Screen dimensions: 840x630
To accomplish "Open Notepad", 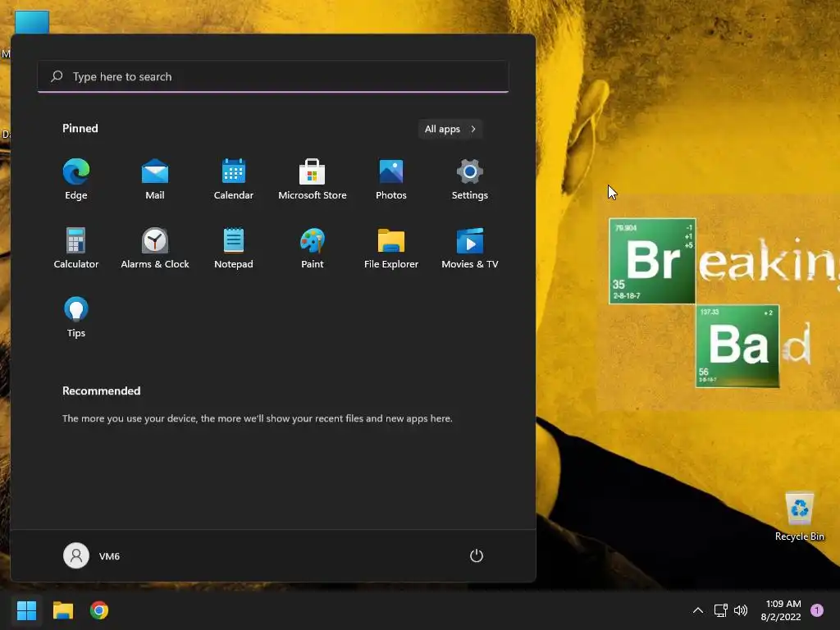I will point(234,248).
